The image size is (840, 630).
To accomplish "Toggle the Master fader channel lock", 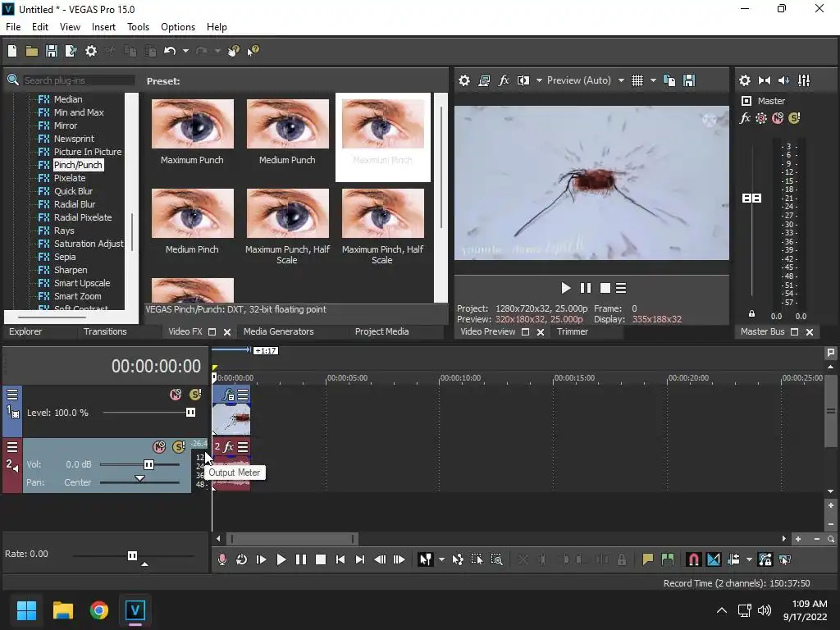I will 751,314.
